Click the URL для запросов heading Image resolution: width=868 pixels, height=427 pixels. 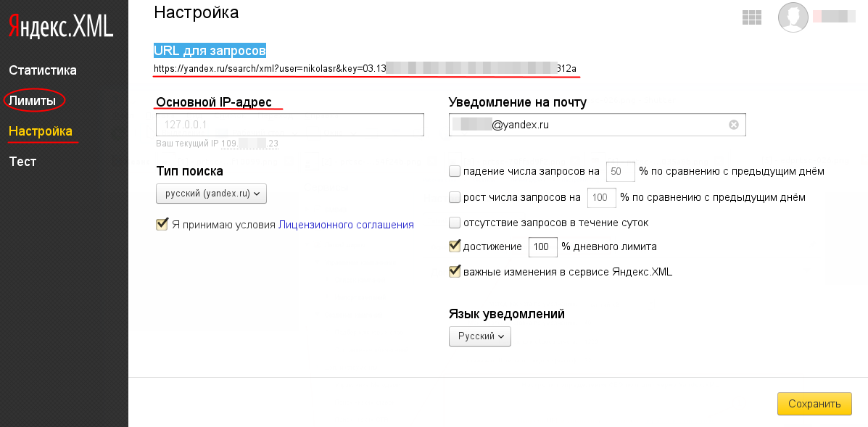coord(210,51)
